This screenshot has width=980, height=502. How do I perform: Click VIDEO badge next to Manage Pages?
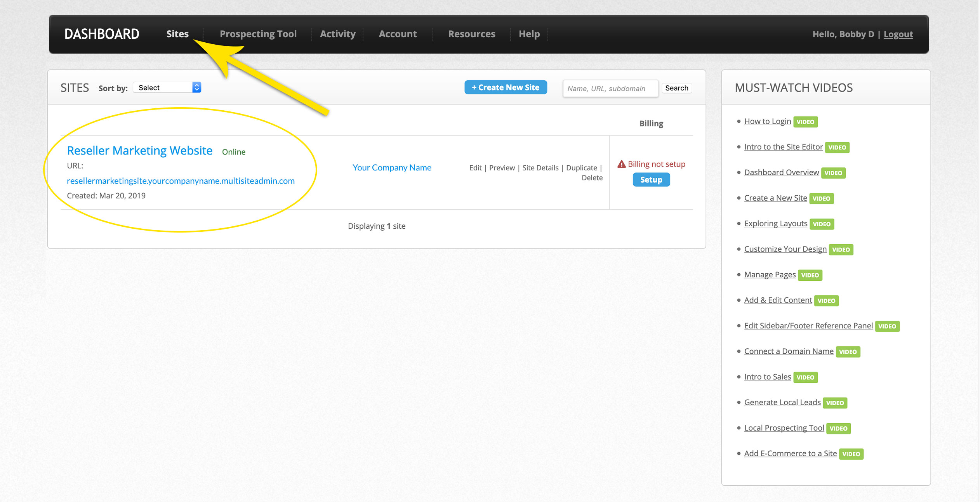[x=810, y=276]
